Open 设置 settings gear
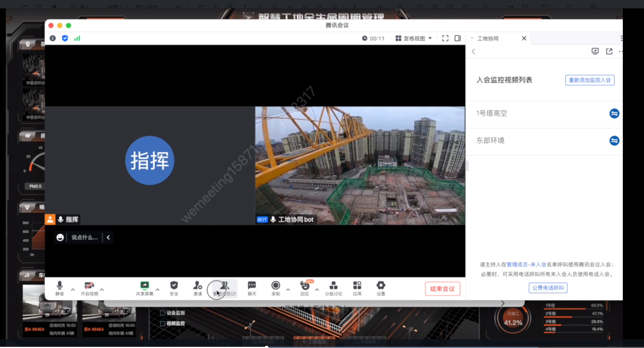 381,288
